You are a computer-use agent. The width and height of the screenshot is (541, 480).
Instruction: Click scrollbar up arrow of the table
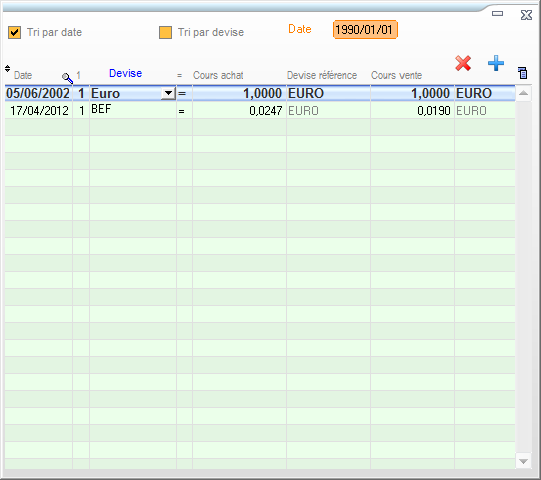tap(523, 93)
